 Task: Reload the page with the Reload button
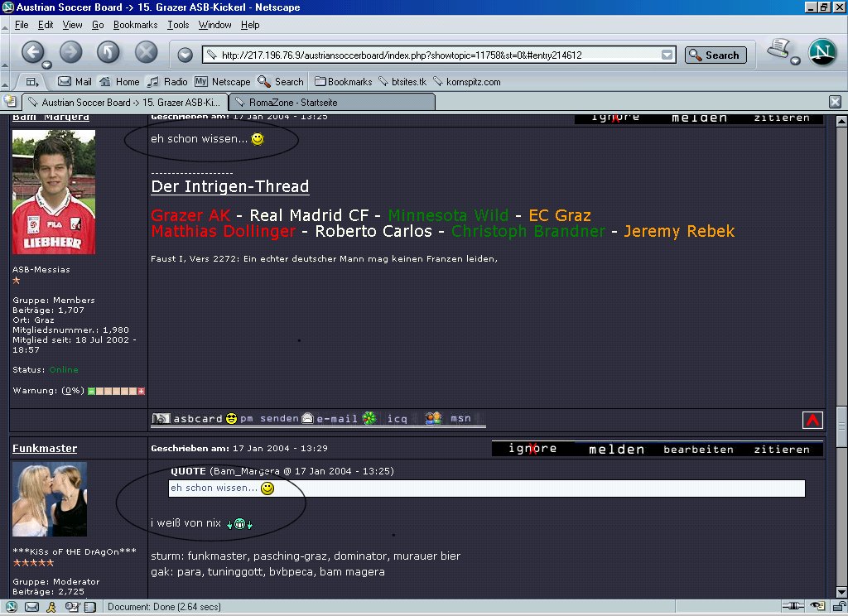pos(108,52)
